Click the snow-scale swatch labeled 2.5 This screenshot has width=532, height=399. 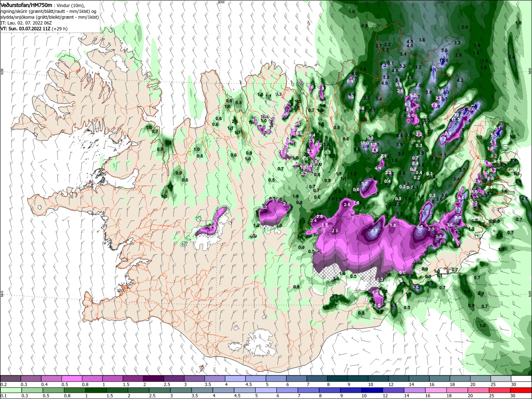[x=174, y=379]
